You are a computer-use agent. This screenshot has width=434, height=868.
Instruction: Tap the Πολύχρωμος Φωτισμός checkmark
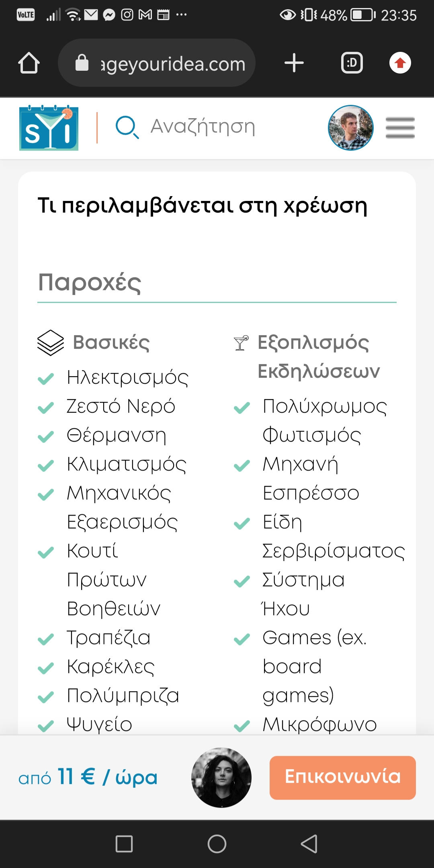click(242, 407)
